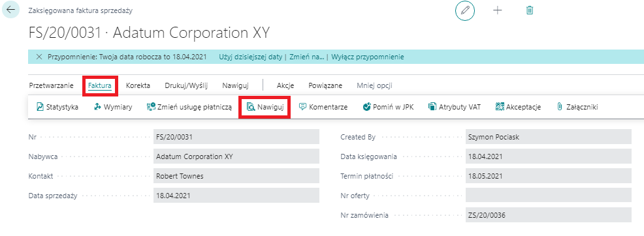Click Mniej opcji to show fewer options
644x236 pixels.
tap(374, 85)
